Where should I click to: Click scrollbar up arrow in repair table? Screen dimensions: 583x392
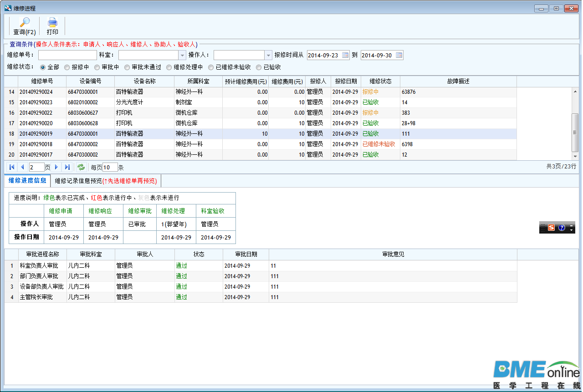(575, 91)
